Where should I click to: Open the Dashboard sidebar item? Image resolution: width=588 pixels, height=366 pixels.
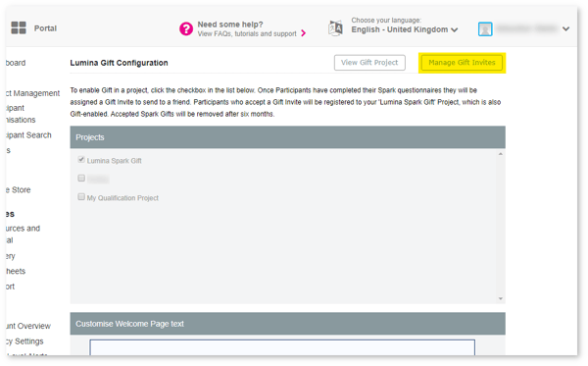(x=16, y=63)
